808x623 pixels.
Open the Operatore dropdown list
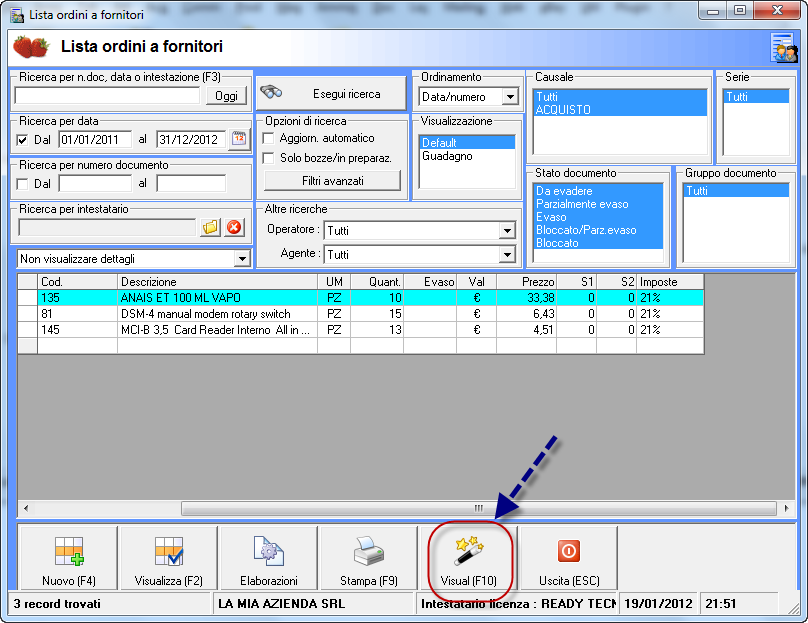[x=506, y=231]
